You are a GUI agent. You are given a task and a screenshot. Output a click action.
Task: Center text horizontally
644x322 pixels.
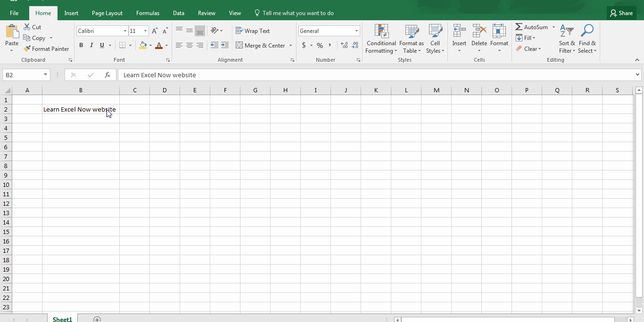pyautogui.click(x=190, y=45)
